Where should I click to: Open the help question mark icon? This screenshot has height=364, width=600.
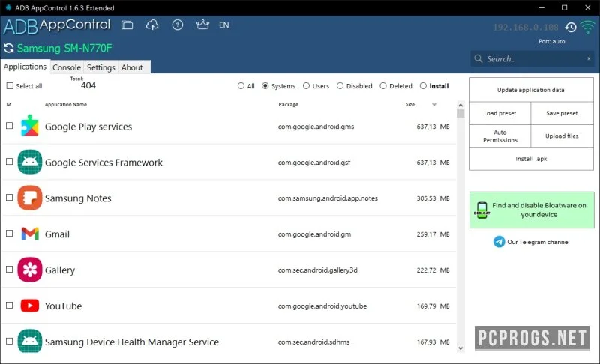pos(178,25)
